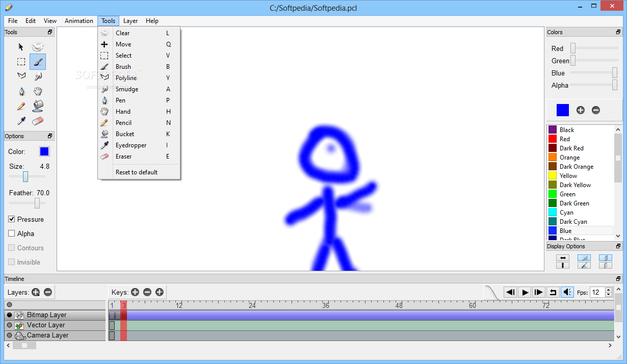627x364 pixels.
Task: Jump to previous frame button
Action: (x=510, y=292)
